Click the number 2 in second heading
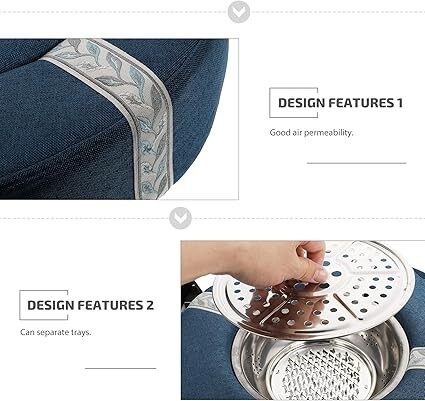Image resolution: width=425 pixels, height=401 pixels. [x=150, y=305]
